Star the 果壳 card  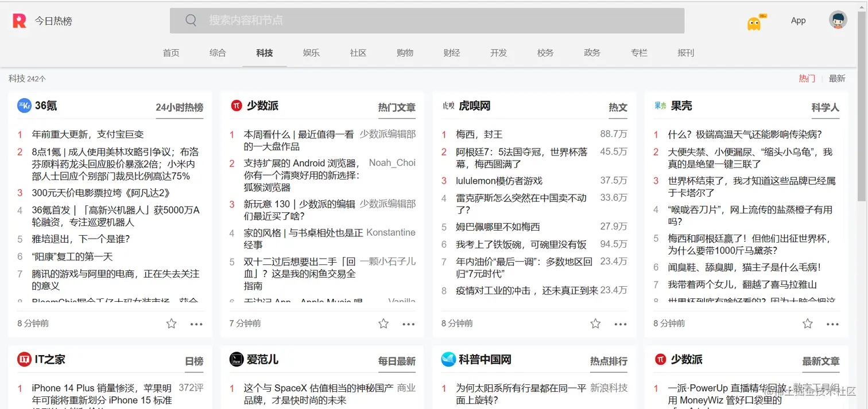pos(808,324)
